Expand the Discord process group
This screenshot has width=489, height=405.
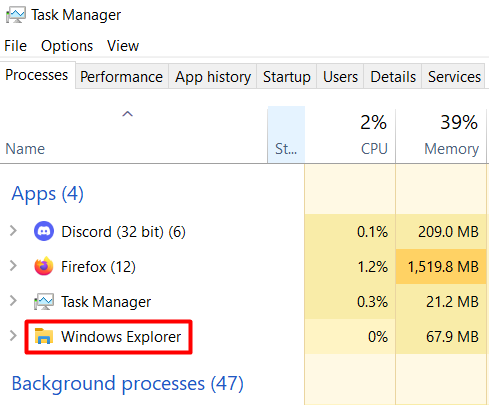[13, 231]
